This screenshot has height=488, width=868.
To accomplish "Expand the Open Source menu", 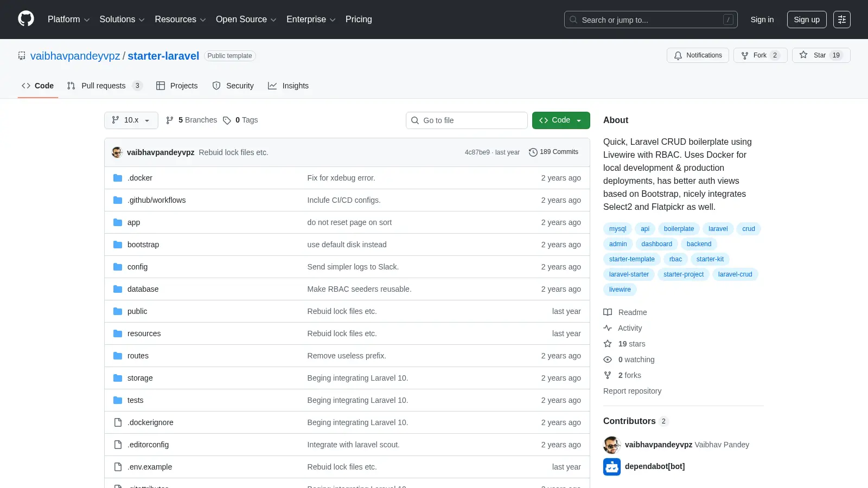I will pyautogui.click(x=246, y=20).
